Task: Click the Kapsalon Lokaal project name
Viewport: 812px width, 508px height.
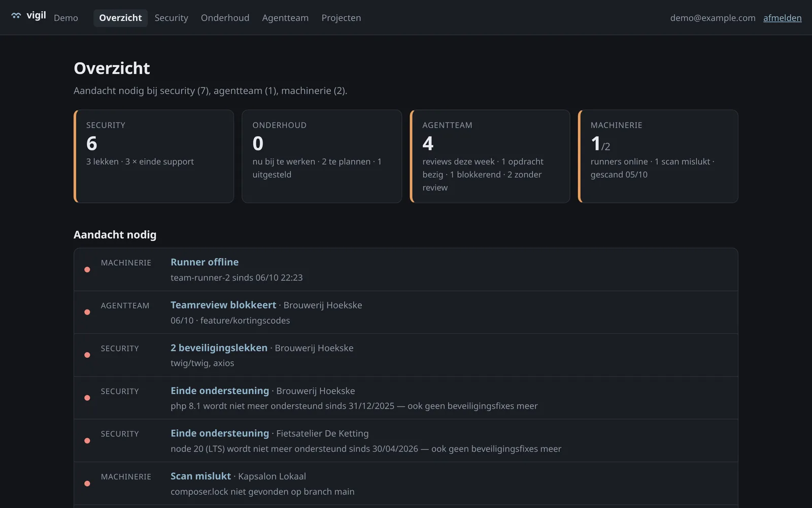Action: tap(272, 477)
